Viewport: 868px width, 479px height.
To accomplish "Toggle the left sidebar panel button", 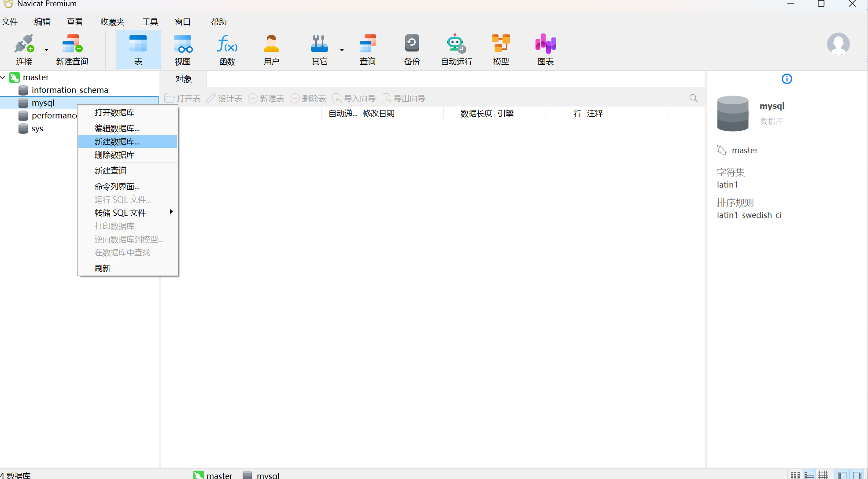I will (x=842, y=475).
